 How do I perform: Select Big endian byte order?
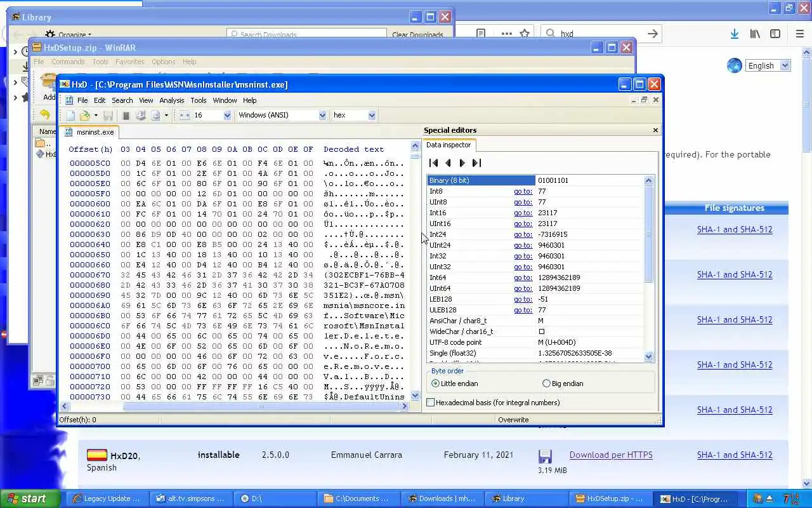(x=564, y=384)
